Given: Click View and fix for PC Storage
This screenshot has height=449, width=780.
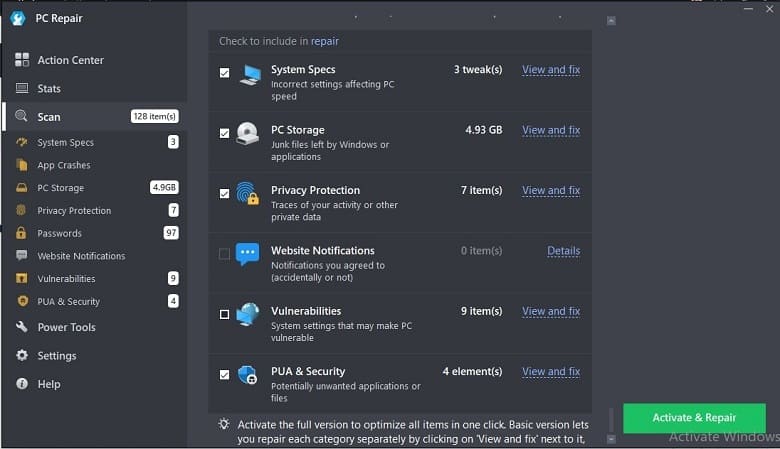Looking at the screenshot, I should coord(551,130).
